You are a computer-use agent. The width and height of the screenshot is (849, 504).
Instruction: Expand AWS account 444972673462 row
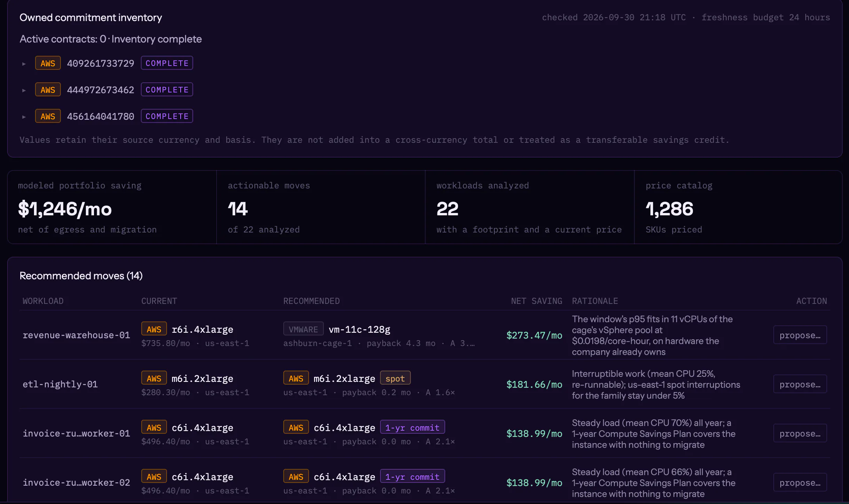point(24,90)
